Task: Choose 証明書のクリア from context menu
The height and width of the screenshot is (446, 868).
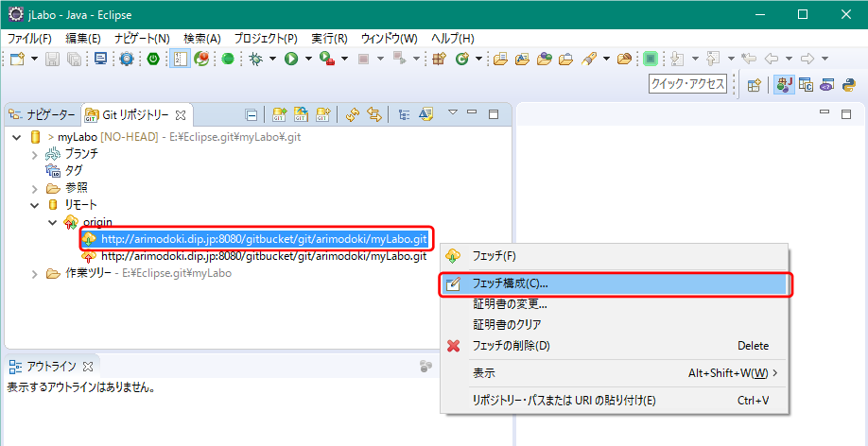Action: click(614, 324)
